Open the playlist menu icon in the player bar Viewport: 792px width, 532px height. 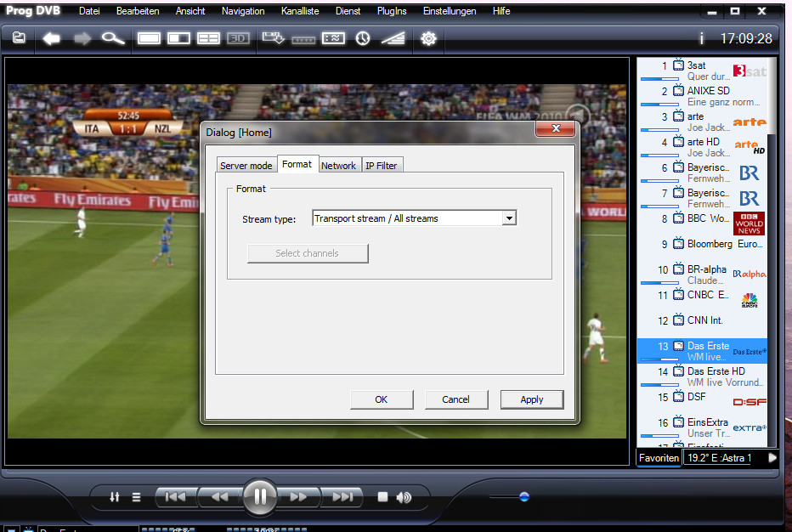[136, 497]
